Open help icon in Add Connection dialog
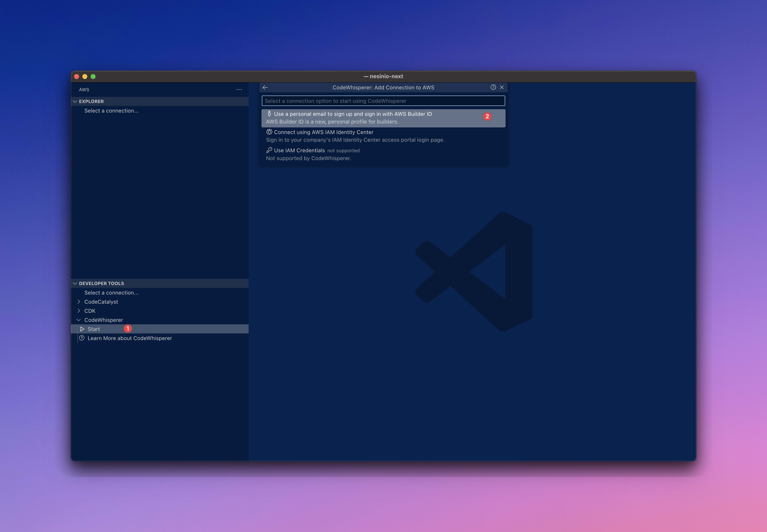Screen dimensions: 767x532 [x=493, y=87]
